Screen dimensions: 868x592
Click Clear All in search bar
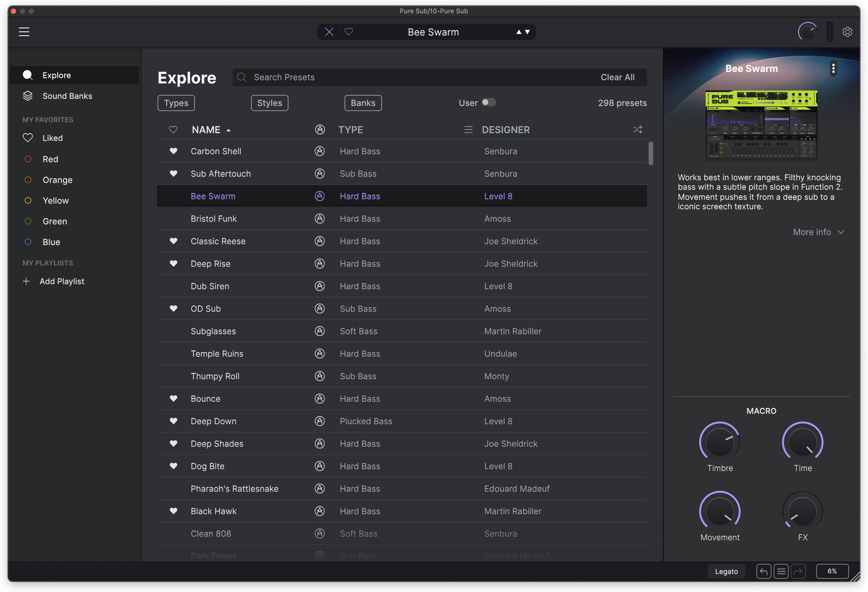[x=617, y=77]
